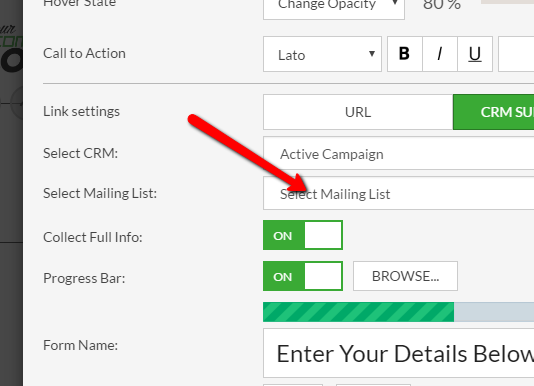Screen dimensions: 534x386
Task: Open the Active Campaign CRM dropdown
Action: pos(398,153)
